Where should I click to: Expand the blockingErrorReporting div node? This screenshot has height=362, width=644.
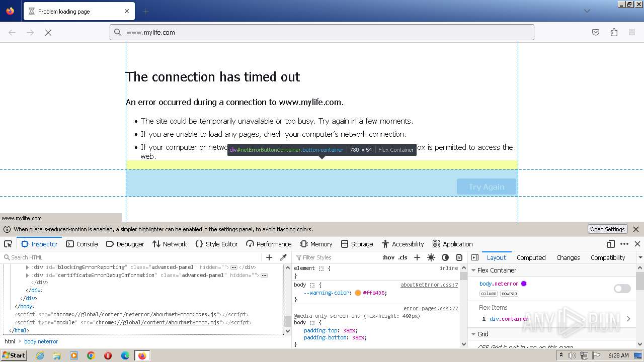27,267
